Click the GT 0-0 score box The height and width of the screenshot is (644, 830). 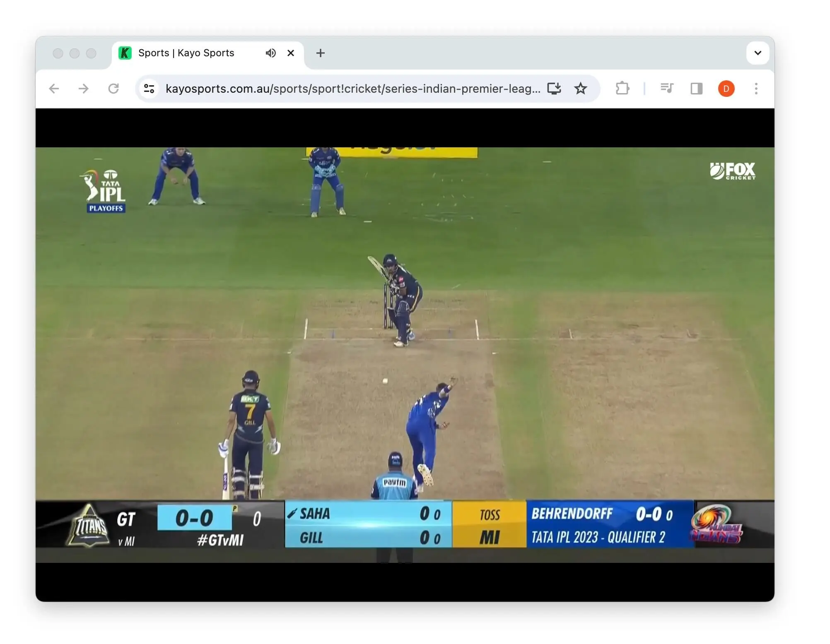tap(194, 517)
